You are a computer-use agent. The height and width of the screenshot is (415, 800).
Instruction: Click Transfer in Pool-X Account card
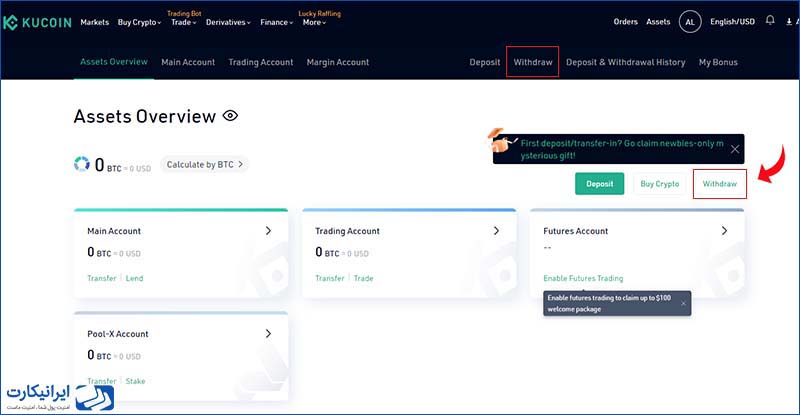point(102,381)
